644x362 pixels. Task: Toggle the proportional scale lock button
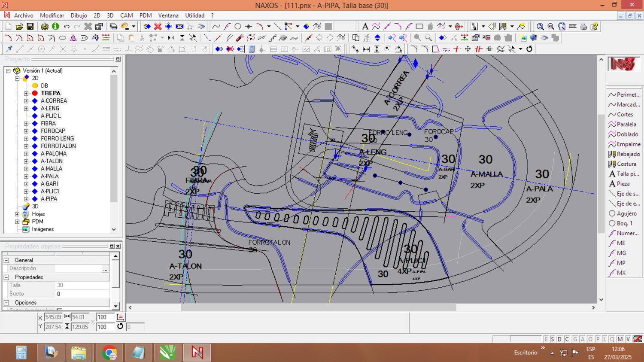coord(121,317)
